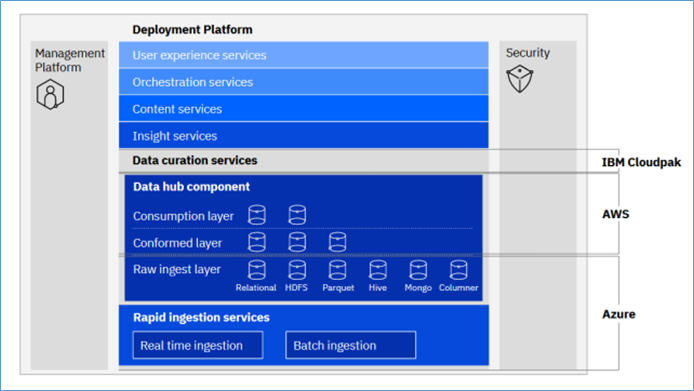Screen dimensions: 694x391
Task: Click the IBM Cloudpak label
Action: click(x=641, y=163)
